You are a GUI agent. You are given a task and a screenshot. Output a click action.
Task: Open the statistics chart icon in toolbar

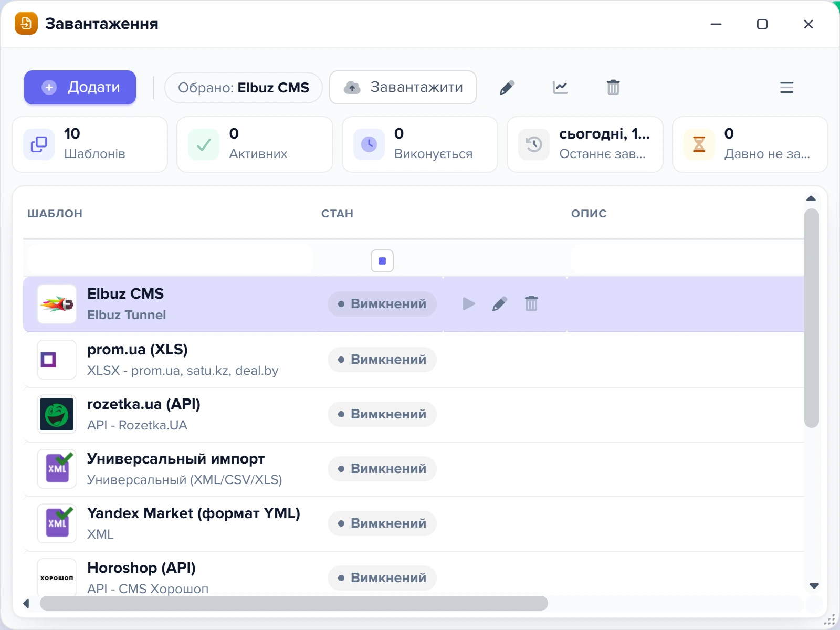560,87
